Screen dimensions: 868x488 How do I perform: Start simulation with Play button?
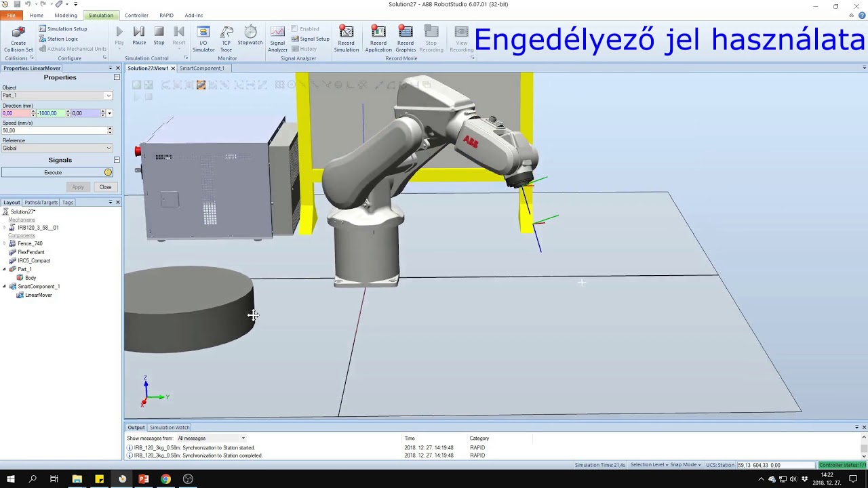(119, 36)
